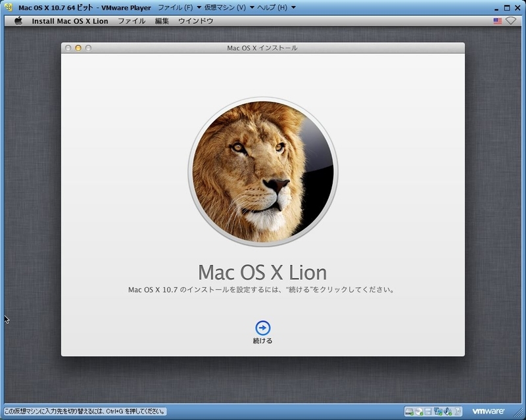
Task: Click the VMware USB device icon
Action: coord(458,411)
